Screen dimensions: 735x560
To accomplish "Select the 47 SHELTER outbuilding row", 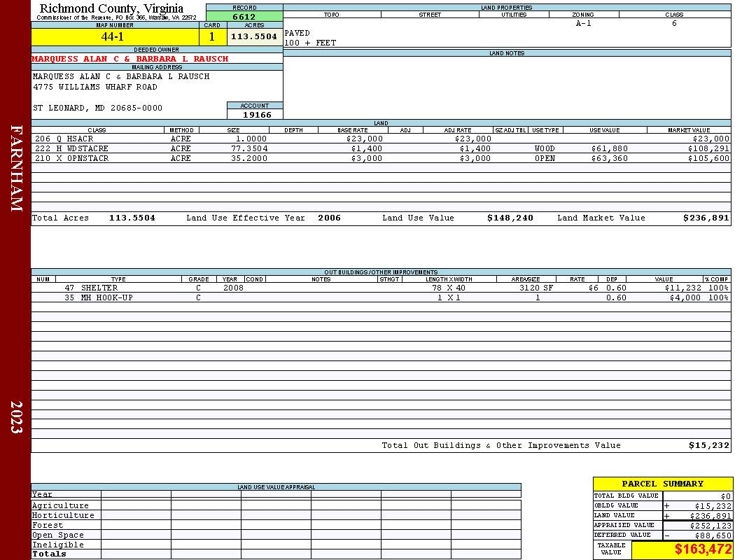I will pyautogui.click(x=381, y=288).
